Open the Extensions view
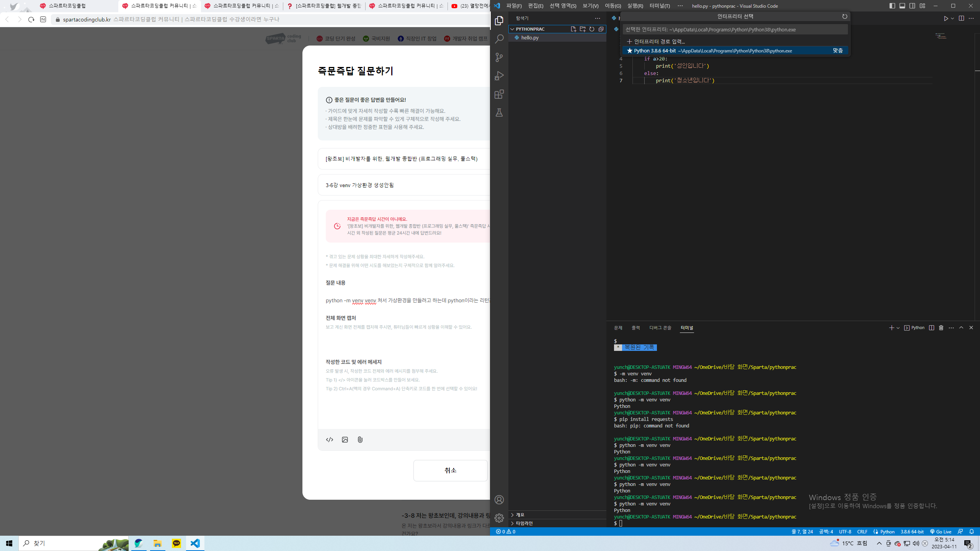The height and width of the screenshot is (551, 980). click(x=499, y=94)
